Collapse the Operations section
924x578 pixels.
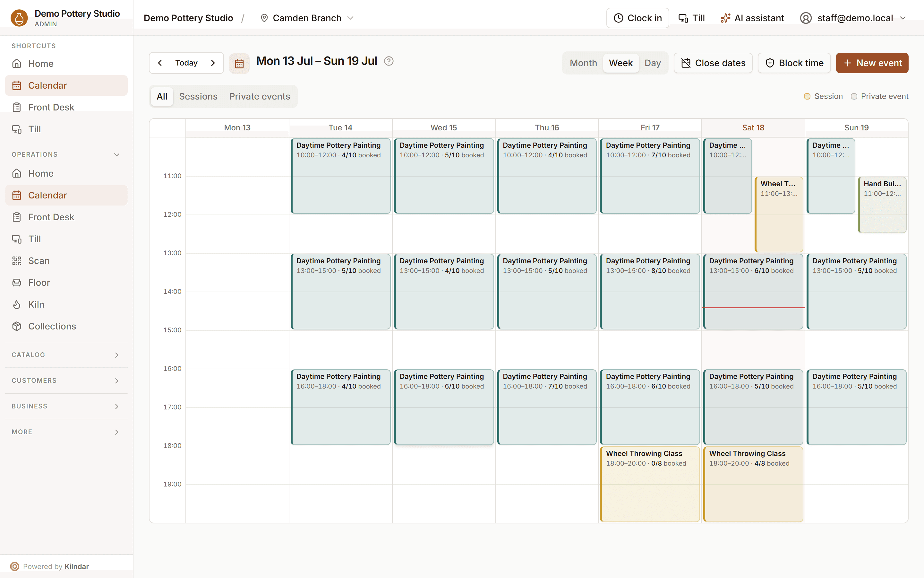(x=66, y=154)
